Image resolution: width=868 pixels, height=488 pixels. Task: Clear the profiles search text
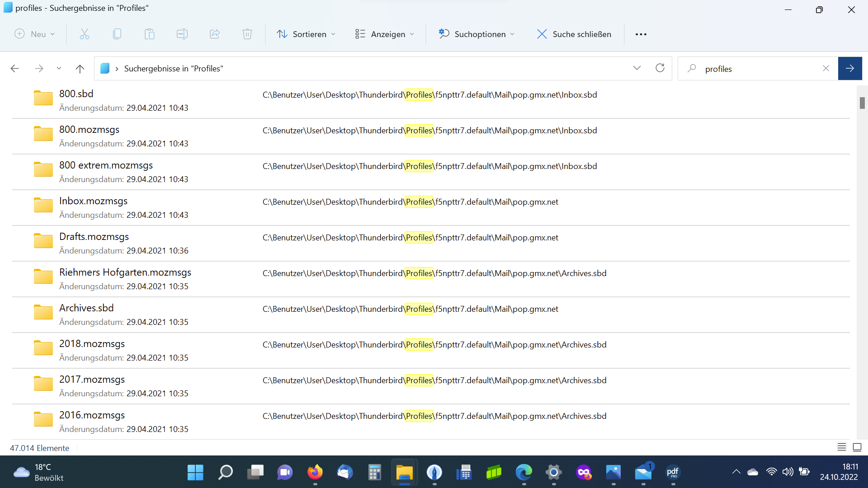point(826,68)
